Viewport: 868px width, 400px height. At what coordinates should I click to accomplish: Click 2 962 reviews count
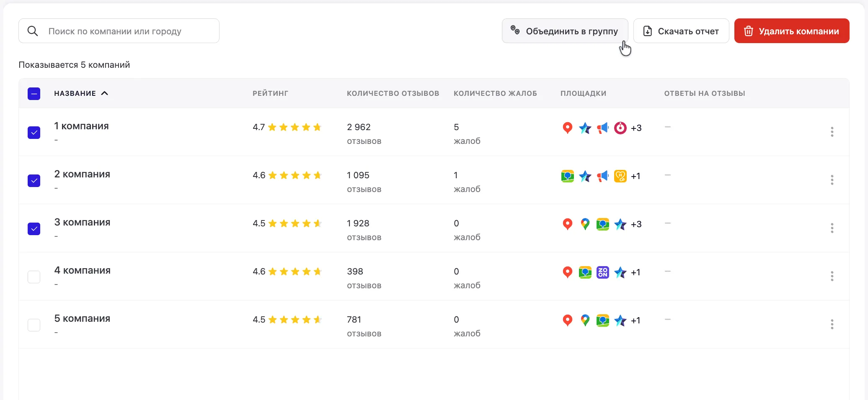(x=359, y=127)
